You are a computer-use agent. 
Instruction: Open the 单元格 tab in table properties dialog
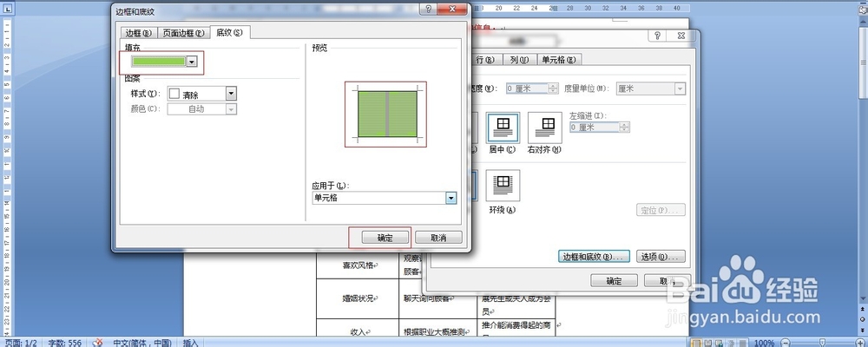coord(559,60)
